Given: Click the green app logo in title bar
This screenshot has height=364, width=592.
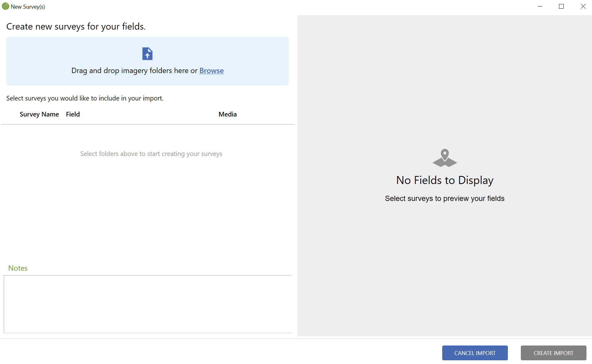Looking at the screenshot, I should coord(5,6).
